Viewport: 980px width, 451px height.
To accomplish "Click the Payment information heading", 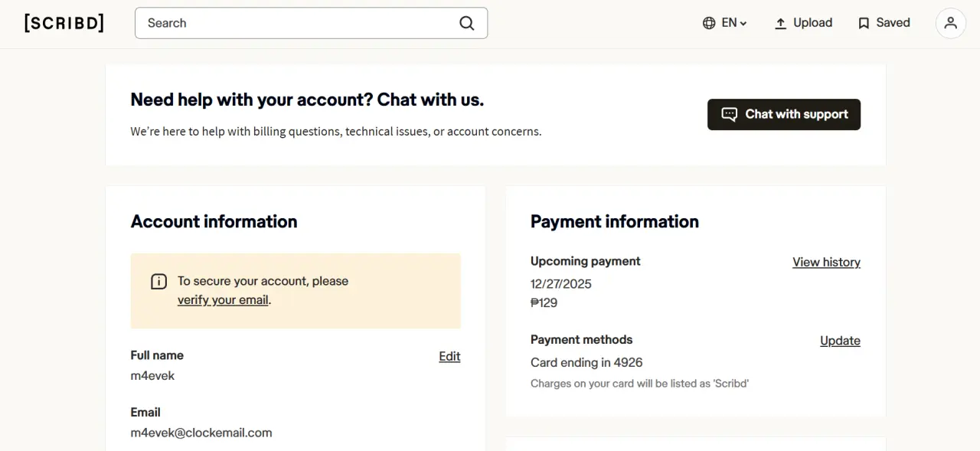I will click(615, 221).
